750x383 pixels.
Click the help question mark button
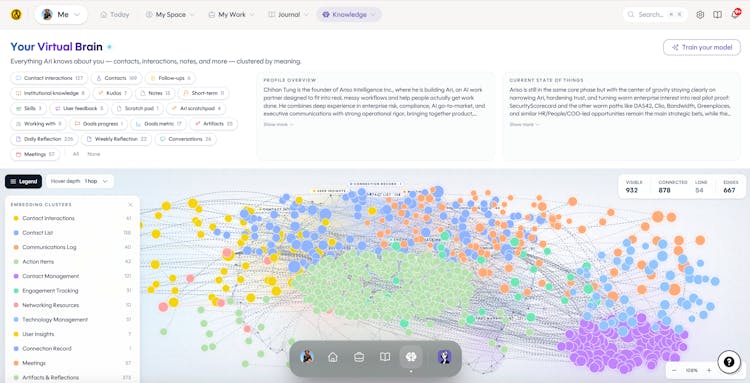tap(728, 362)
